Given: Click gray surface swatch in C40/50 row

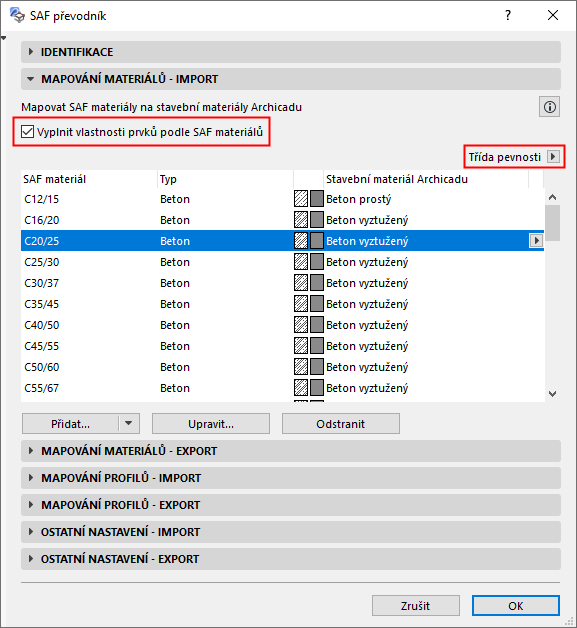Looking at the screenshot, I should coord(316,325).
